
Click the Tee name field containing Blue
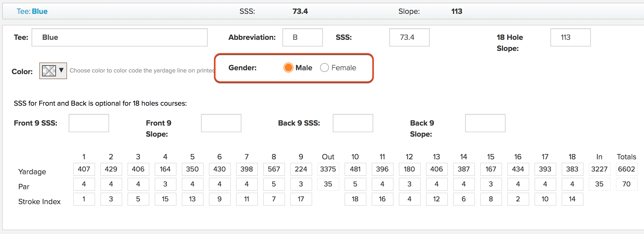point(120,37)
